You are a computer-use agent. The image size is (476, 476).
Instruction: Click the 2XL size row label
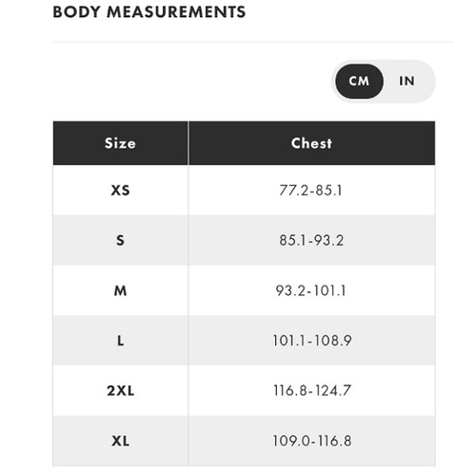[x=120, y=390]
